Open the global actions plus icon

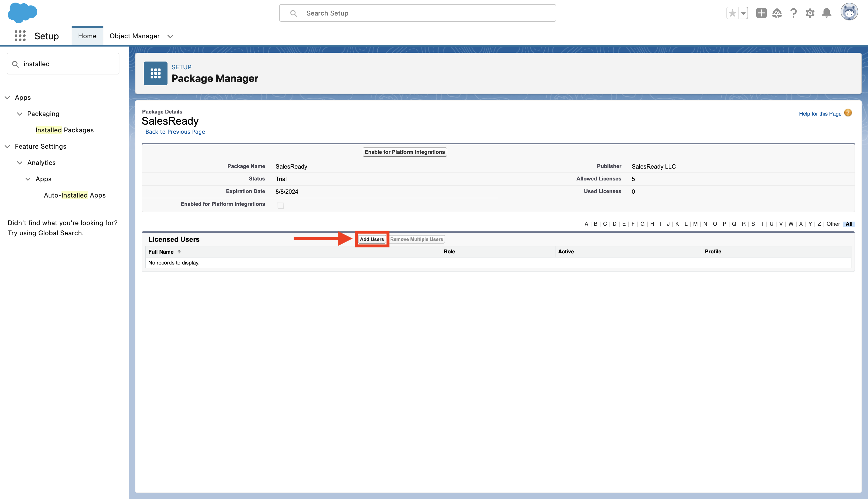click(x=761, y=13)
